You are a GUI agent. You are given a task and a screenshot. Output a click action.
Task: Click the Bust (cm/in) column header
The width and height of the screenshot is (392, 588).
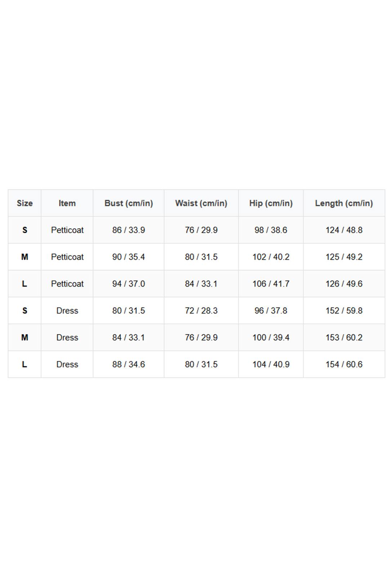pyautogui.click(x=129, y=203)
